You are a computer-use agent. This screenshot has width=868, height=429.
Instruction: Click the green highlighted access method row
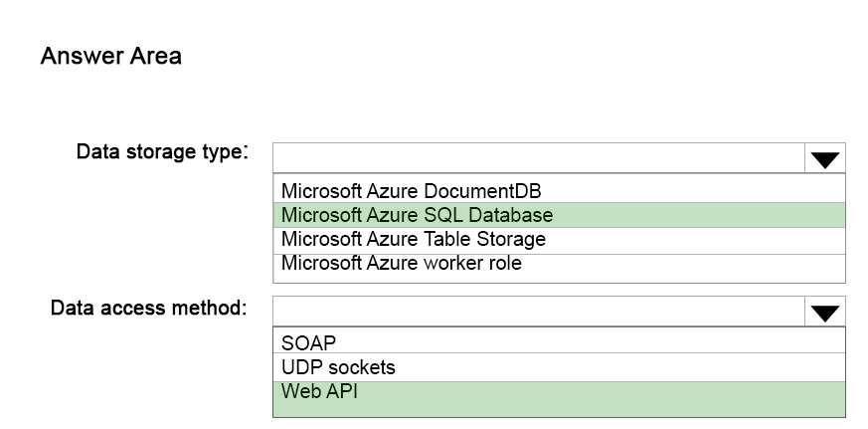tap(559, 399)
